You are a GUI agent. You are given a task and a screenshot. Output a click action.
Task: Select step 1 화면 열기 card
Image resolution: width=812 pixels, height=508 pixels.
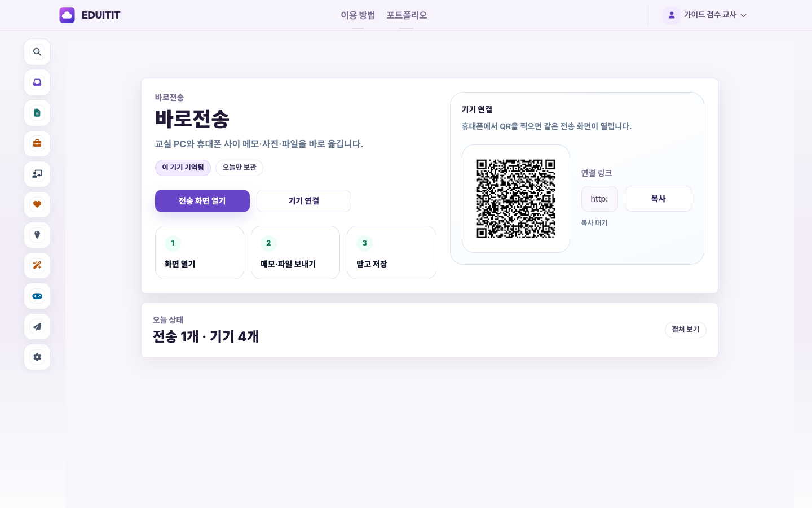tap(200, 253)
